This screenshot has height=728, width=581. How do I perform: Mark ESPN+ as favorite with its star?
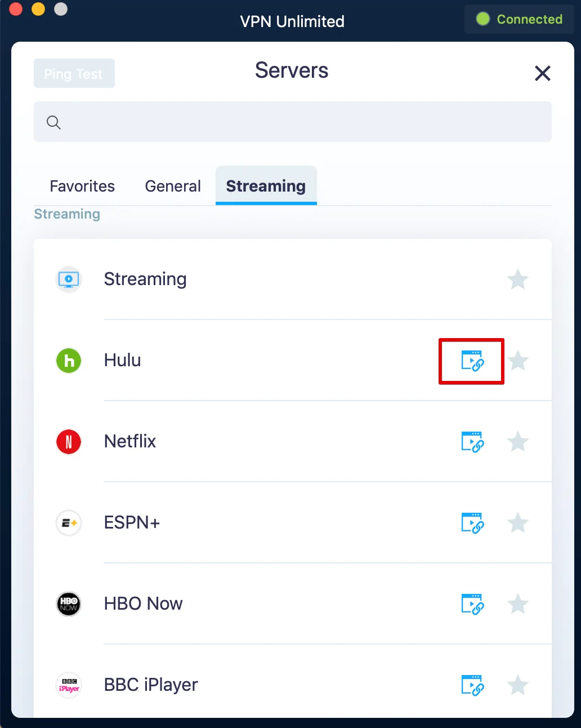[x=518, y=523]
